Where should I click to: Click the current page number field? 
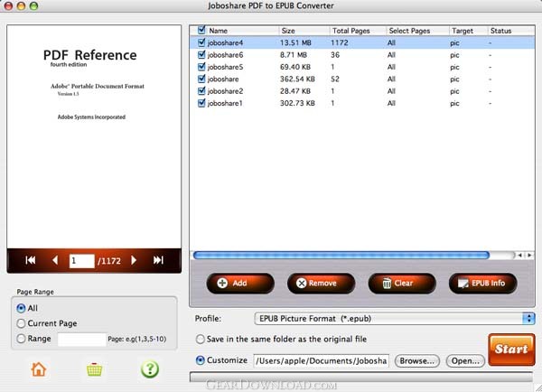click(x=81, y=261)
